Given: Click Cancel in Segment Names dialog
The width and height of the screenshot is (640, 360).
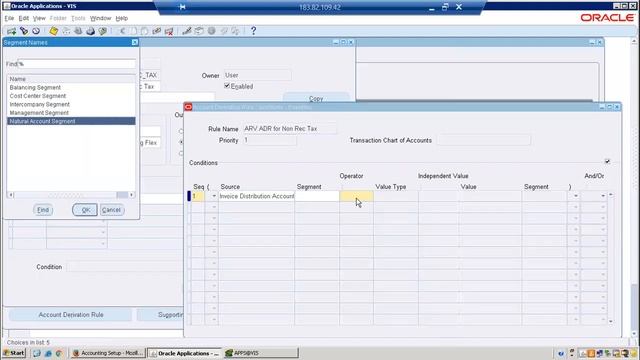Looking at the screenshot, I should coord(111,210).
